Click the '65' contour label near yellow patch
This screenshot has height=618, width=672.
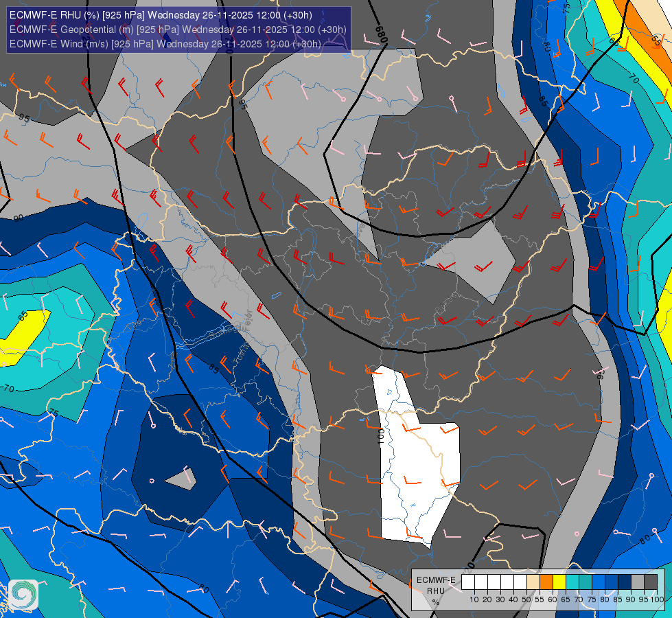(23, 317)
